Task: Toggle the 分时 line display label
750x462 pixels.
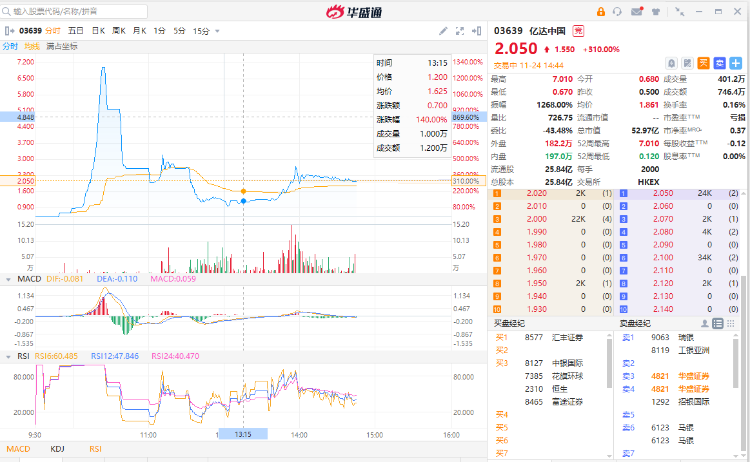Action: tap(10, 47)
